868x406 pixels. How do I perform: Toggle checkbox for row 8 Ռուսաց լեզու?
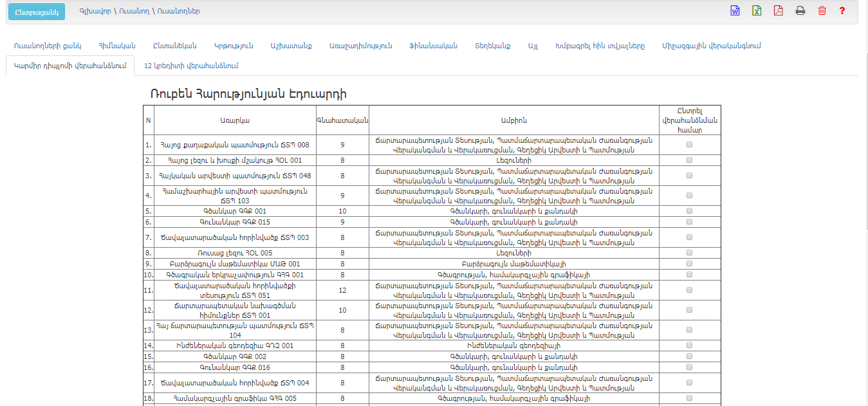[x=690, y=253]
